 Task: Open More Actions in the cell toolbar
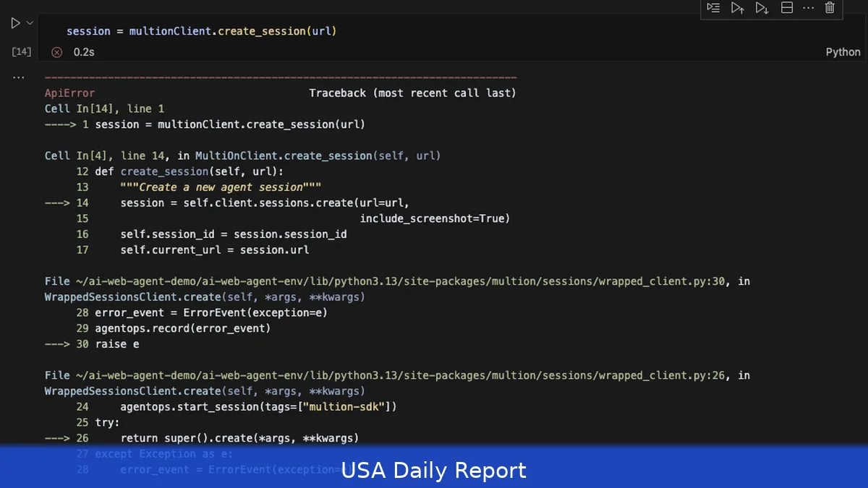pyautogui.click(x=808, y=8)
